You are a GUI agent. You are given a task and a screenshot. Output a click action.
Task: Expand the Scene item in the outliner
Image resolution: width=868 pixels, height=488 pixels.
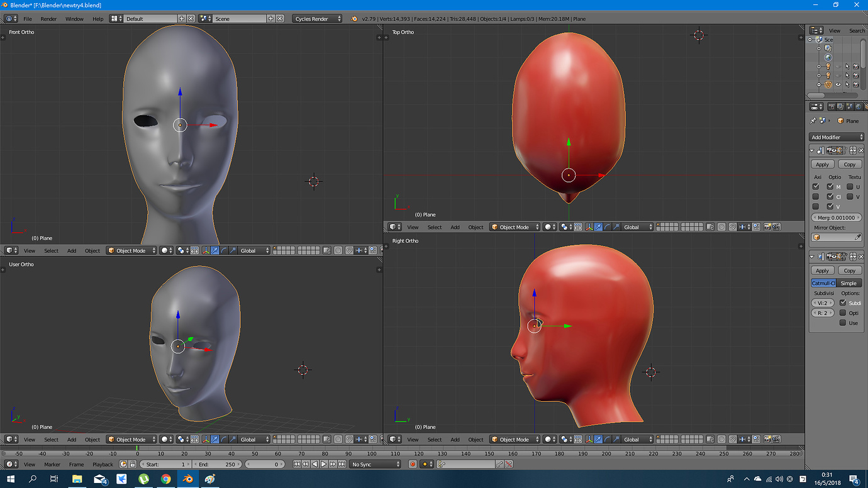pos(810,39)
